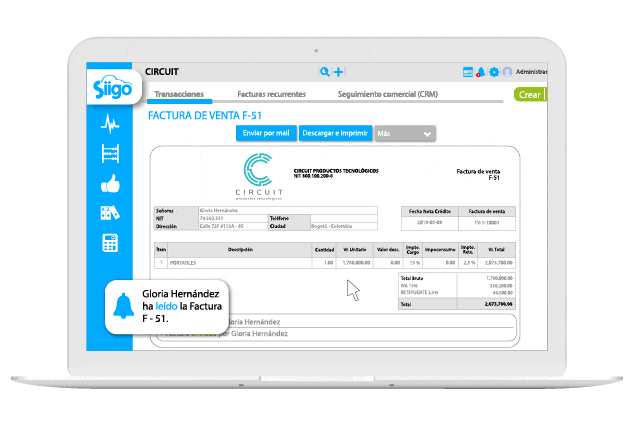
Task: Click the user avatar icon
Action: coord(507,72)
